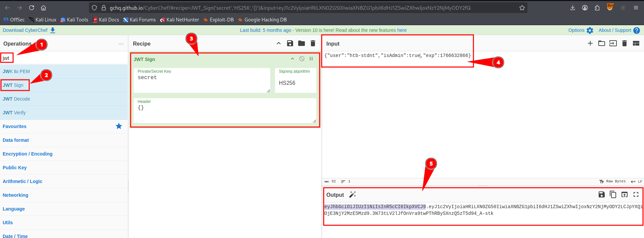
Task: Open the Kali Tools bookmark
Action: [74, 20]
